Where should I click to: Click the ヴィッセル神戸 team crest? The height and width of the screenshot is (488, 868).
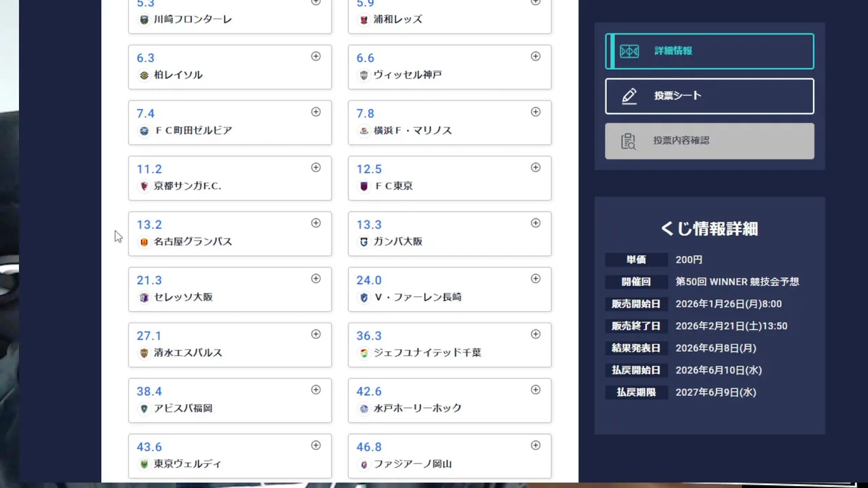(364, 75)
